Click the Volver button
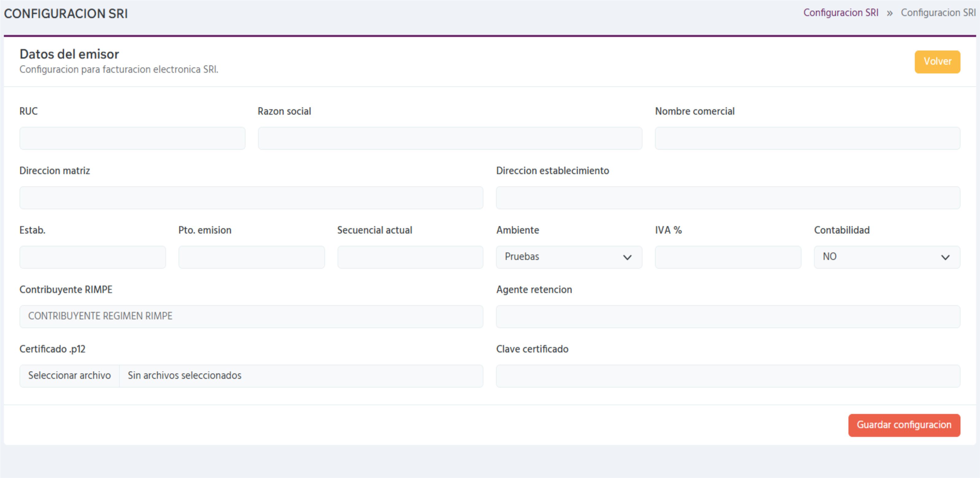This screenshot has width=980, height=478. (x=937, y=61)
